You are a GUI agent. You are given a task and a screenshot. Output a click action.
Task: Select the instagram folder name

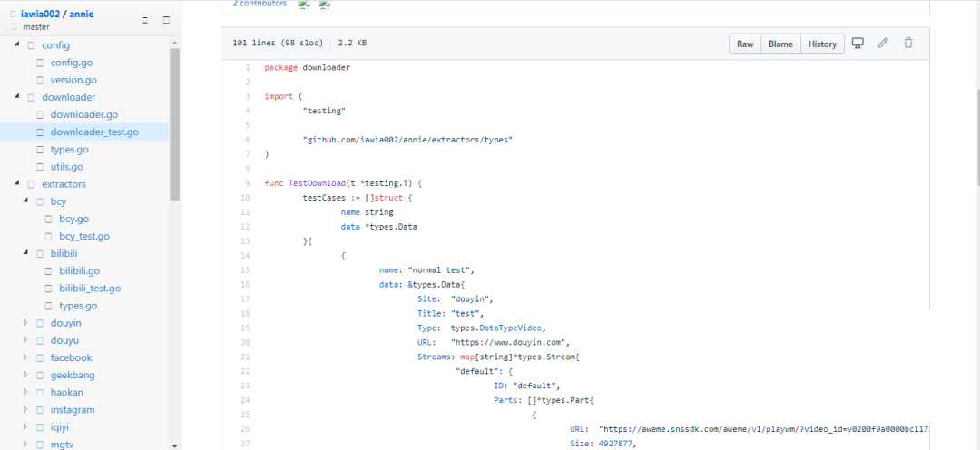click(73, 410)
